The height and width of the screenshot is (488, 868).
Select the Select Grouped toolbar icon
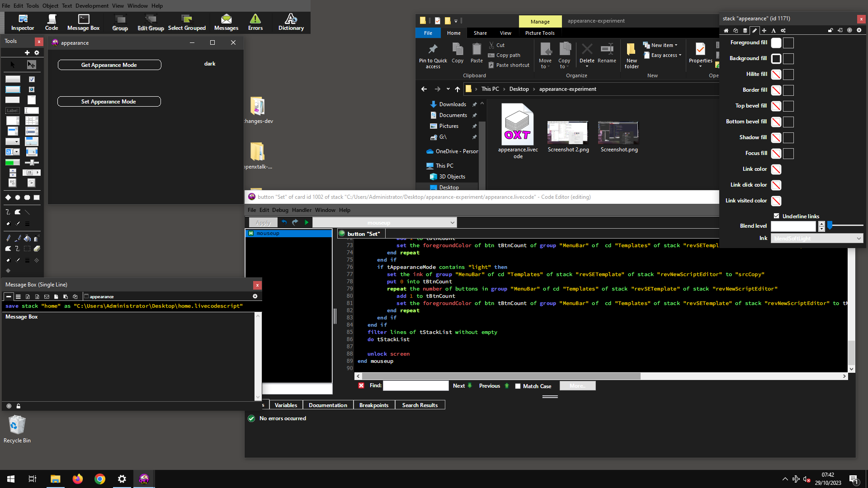(187, 22)
